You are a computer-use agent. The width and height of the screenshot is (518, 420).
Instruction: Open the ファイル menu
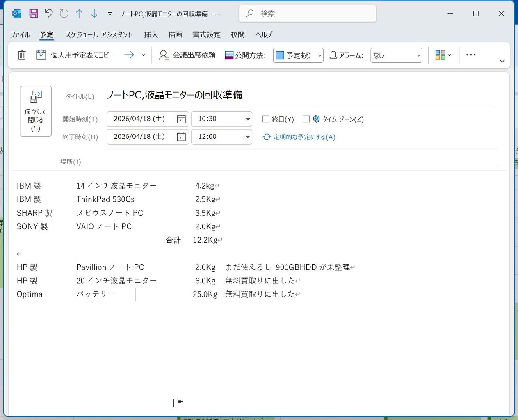pyautogui.click(x=20, y=34)
